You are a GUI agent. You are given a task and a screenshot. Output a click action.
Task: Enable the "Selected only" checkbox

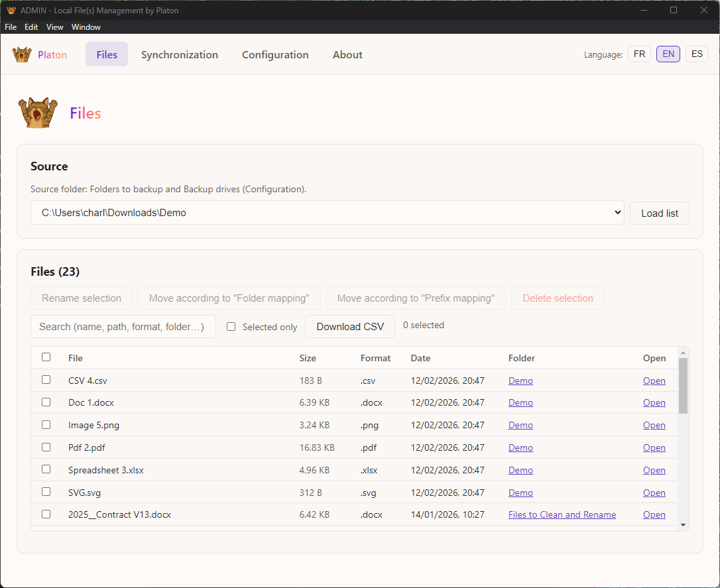(231, 325)
